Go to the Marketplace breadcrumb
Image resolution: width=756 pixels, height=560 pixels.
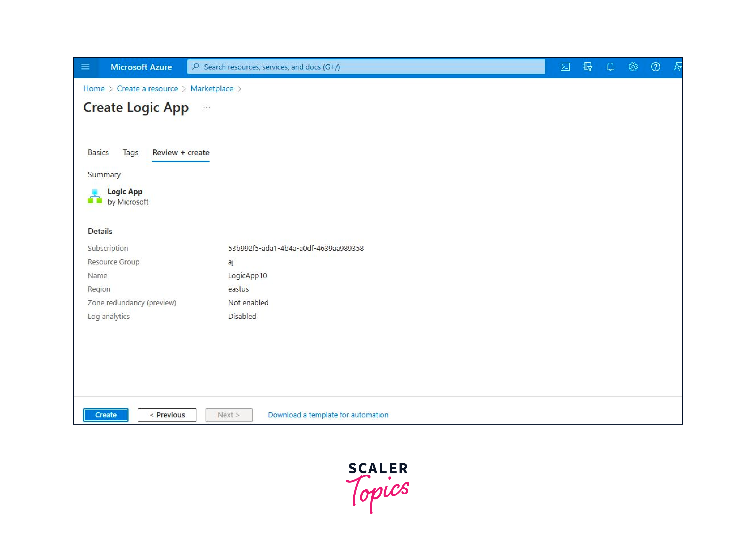point(212,88)
